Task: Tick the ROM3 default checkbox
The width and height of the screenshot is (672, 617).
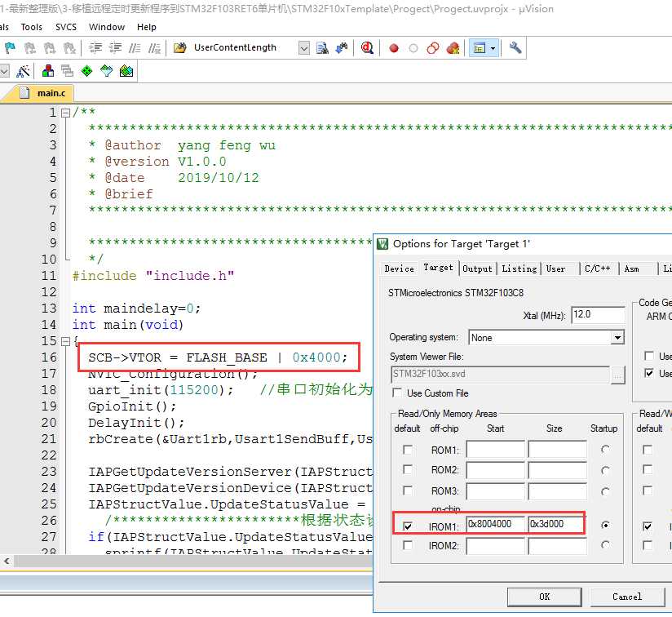Action: coord(408,490)
